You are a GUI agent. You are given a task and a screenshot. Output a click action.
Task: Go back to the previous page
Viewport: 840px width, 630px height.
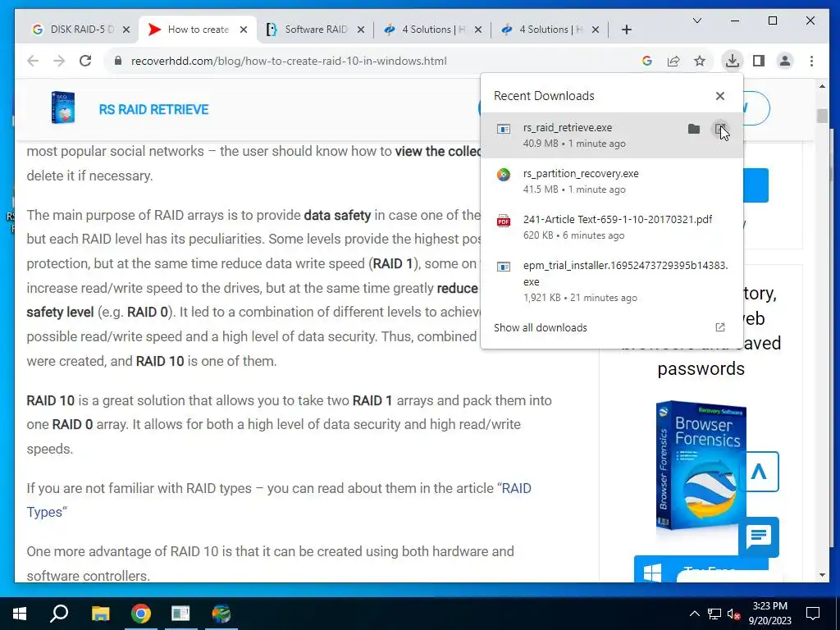(33, 61)
